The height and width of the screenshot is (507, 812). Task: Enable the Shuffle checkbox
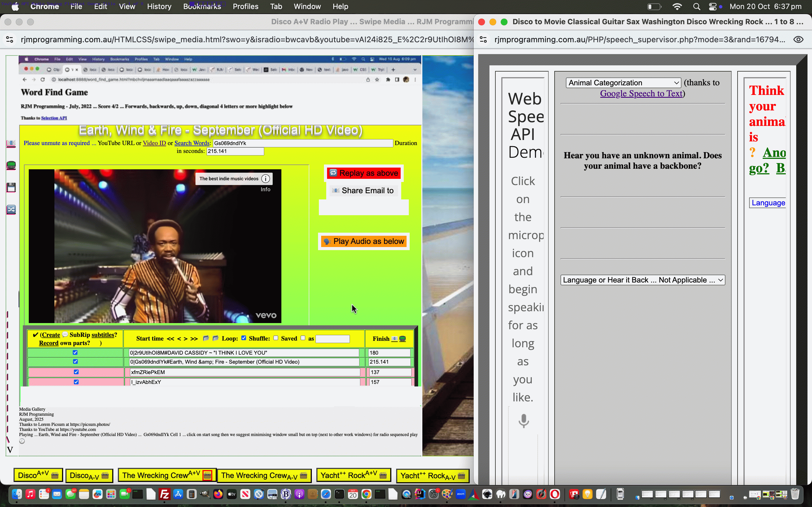pos(276,338)
